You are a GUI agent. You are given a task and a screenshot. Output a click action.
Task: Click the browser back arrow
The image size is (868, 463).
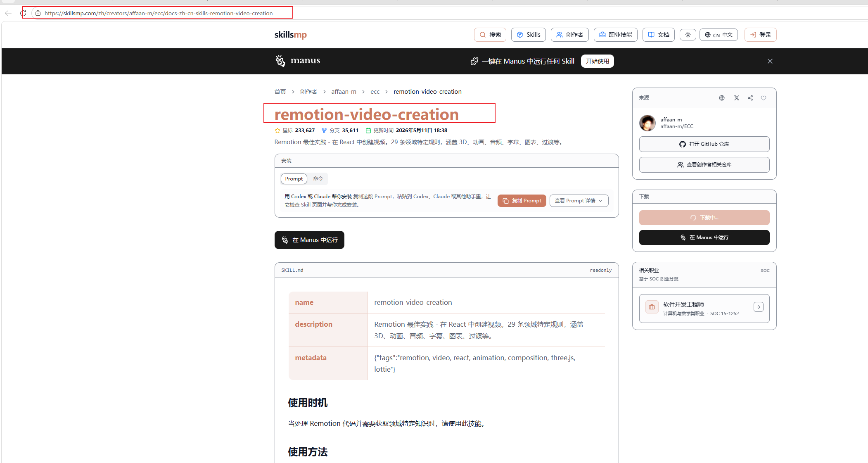pos(8,13)
